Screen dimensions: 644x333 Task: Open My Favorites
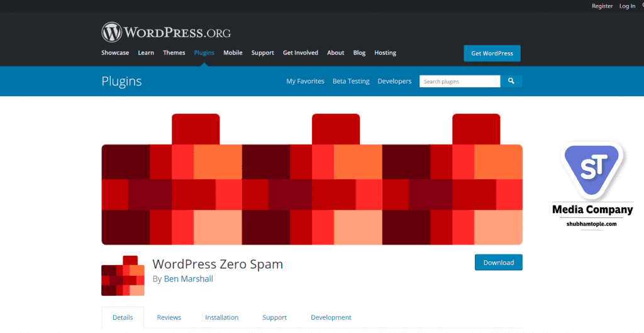pyautogui.click(x=305, y=81)
